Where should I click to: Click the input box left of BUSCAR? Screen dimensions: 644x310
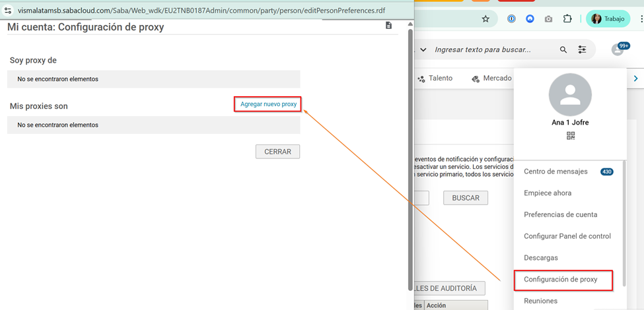pos(421,198)
